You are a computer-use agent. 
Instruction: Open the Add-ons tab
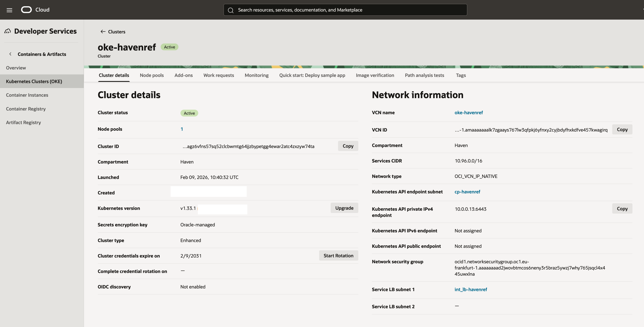pos(183,75)
